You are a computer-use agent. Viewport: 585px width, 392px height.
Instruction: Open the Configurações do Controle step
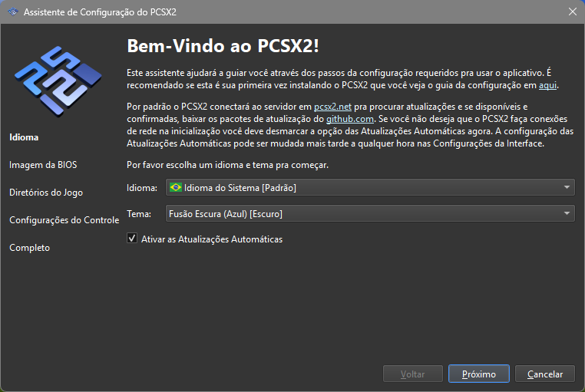tap(64, 220)
